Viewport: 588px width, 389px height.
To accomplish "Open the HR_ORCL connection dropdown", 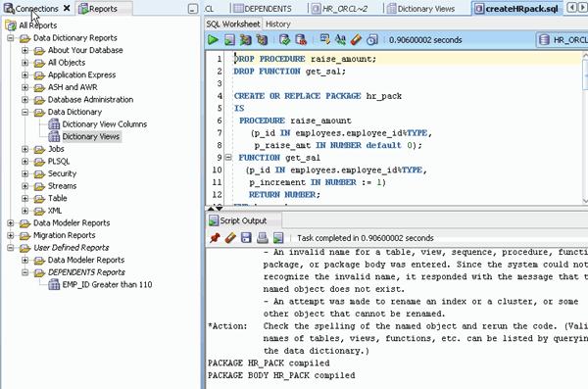I will (x=563, y=40).
